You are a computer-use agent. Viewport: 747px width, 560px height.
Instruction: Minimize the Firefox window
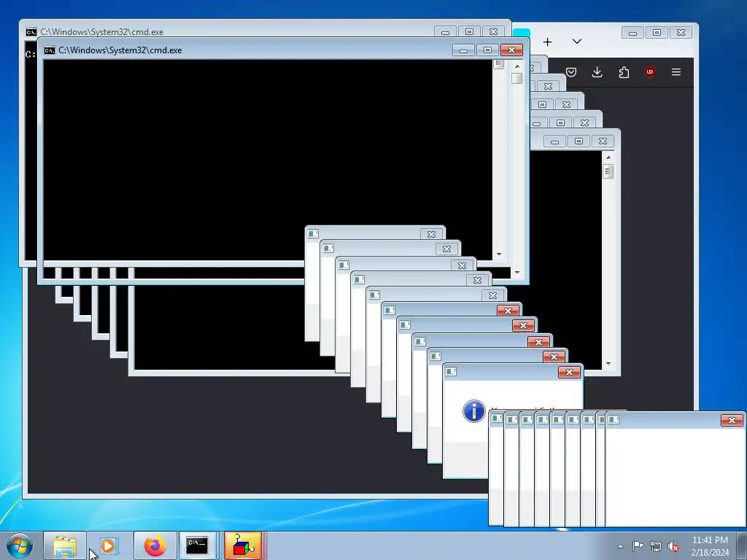[x=633, y=32]
